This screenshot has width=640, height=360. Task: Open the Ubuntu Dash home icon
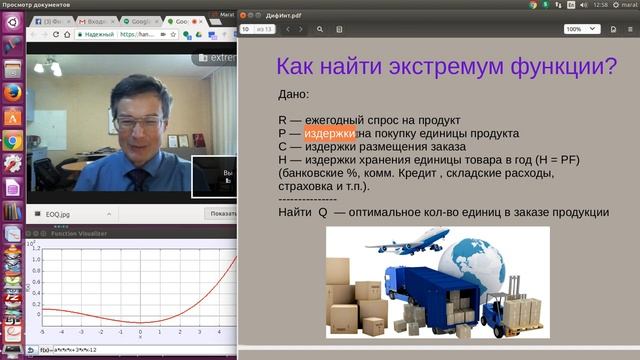pyautogui.click(x=12, y=22)
